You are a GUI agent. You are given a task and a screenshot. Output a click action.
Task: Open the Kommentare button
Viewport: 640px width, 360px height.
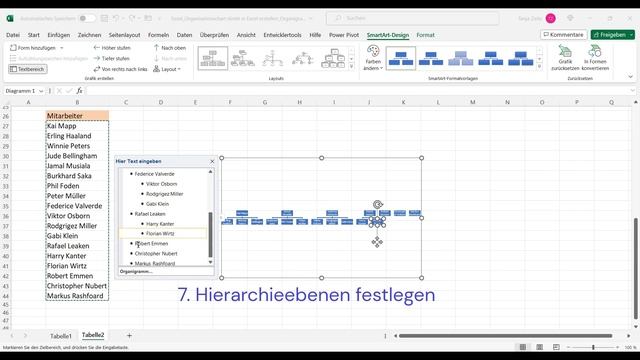click(564, 35)
